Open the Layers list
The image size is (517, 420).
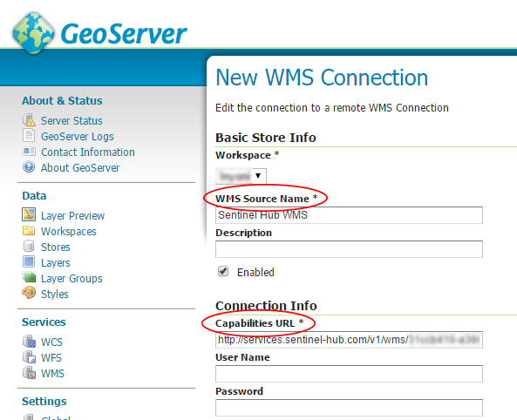click(x=56, y=263)
